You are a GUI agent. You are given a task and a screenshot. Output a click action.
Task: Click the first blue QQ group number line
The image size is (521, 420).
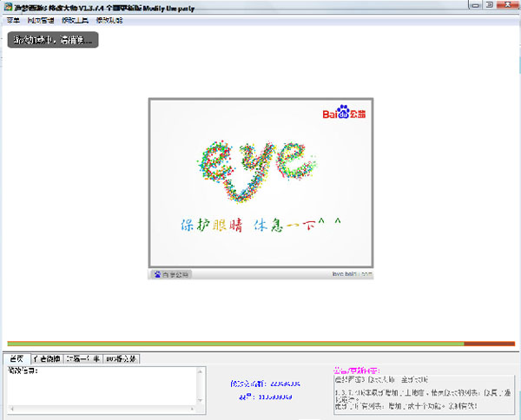pos(265,384)
